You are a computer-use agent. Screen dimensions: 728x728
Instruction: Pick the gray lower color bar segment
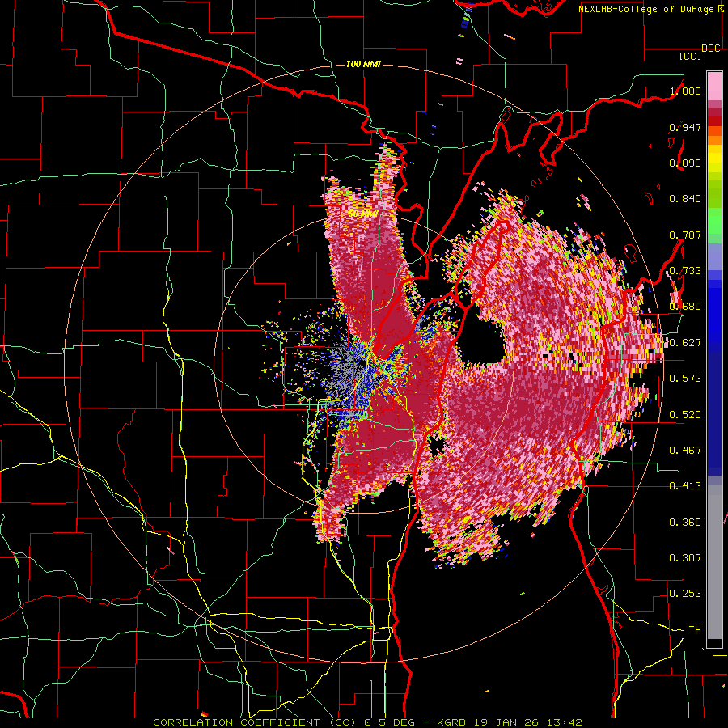tap(714, 562)
